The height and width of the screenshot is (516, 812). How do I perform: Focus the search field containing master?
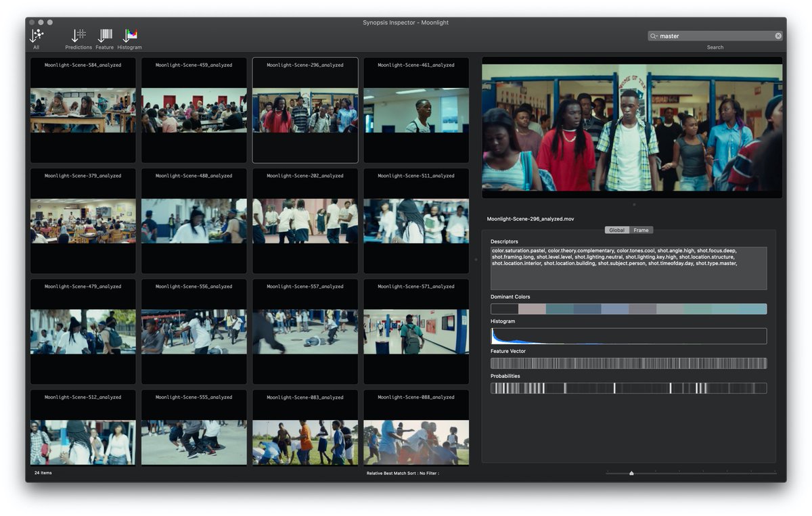point(715,36)
